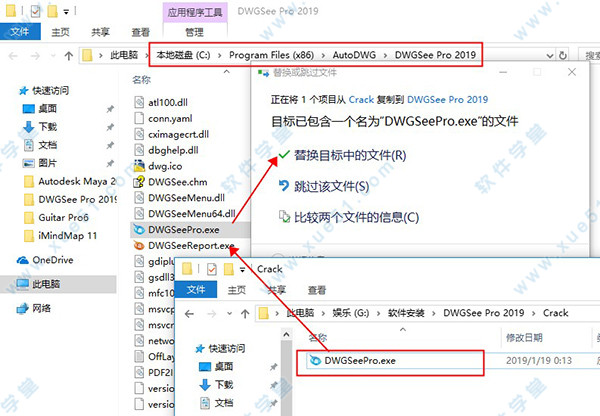This screenshot has width=600, height=416.
Task: Select DWGSeeMenu.dll file
Action: pos(186,198)
